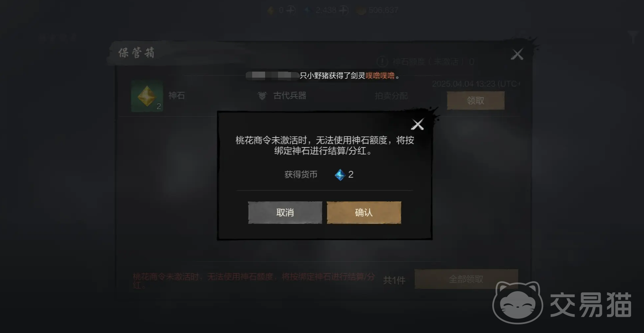Tap the plus icon beside 2,438 currency

(344, 10)
